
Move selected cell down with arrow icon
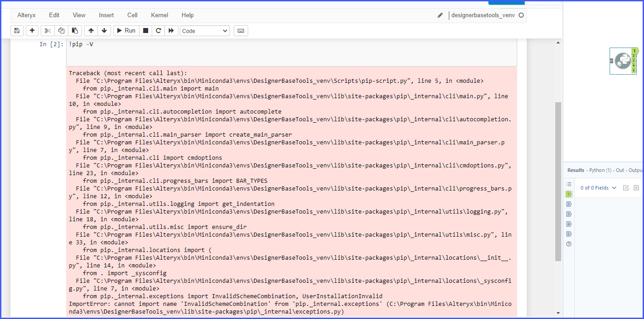[104, 31]
